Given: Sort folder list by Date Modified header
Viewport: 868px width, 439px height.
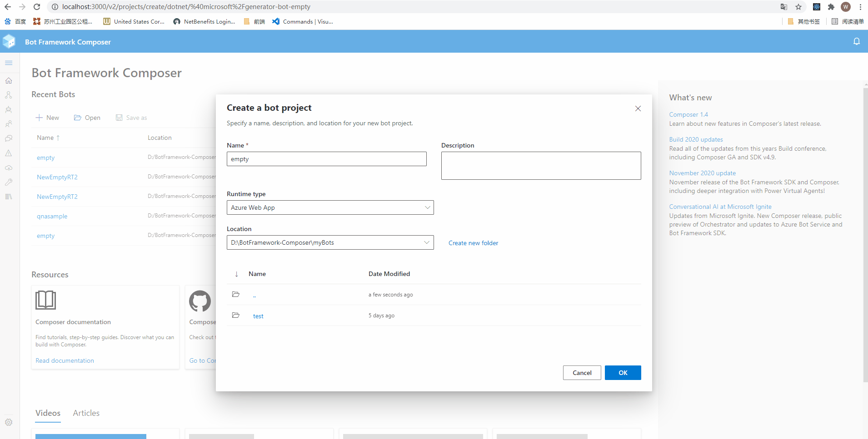Looking at the screenshot, I should pyautogui.click(x=389, y=274).
